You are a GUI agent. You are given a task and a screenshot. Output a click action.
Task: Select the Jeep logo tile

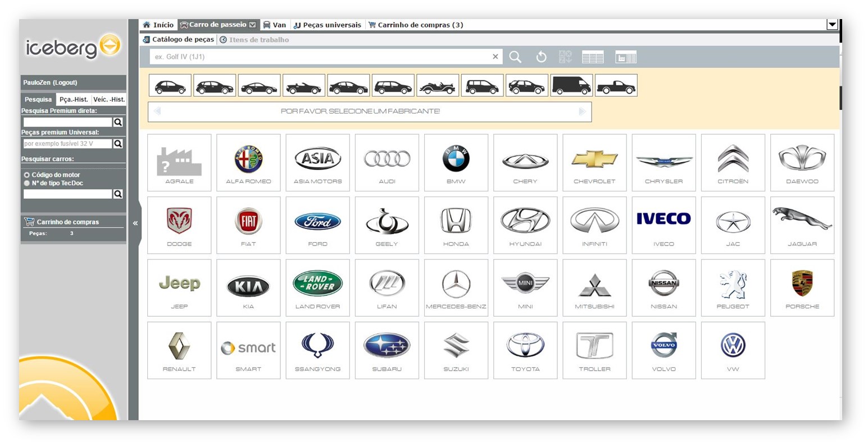click(x=179, y=288)
